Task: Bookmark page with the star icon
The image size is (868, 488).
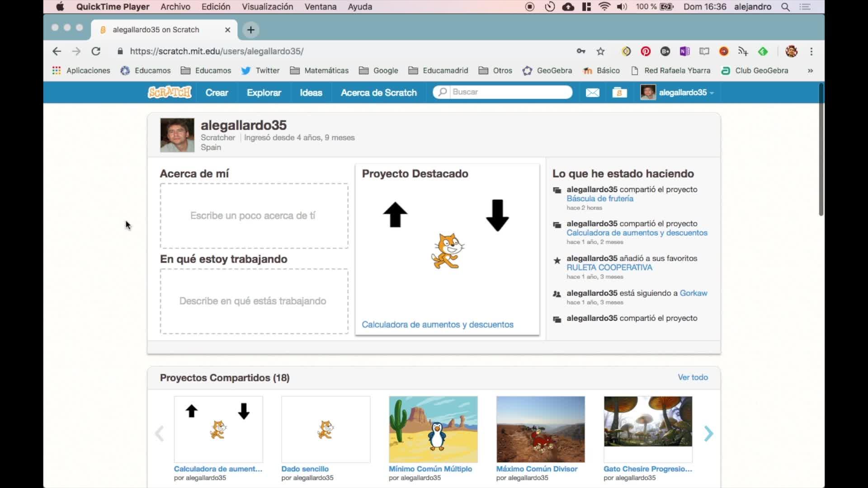Action: (600, 52)
